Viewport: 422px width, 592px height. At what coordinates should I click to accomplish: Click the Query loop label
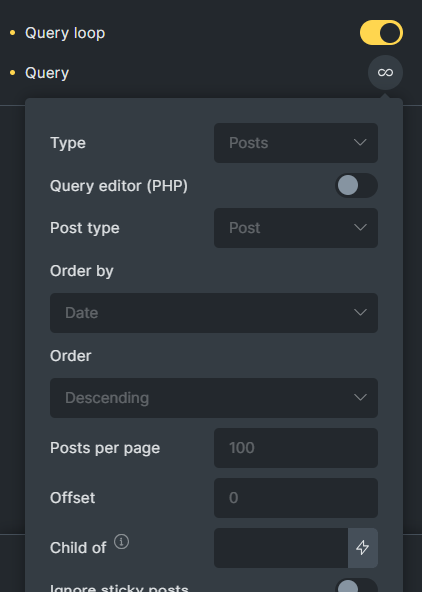[65, 33]
